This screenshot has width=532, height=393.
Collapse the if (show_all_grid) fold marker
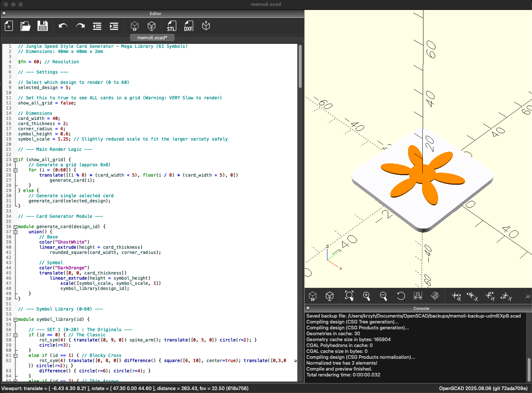point(15,160)
